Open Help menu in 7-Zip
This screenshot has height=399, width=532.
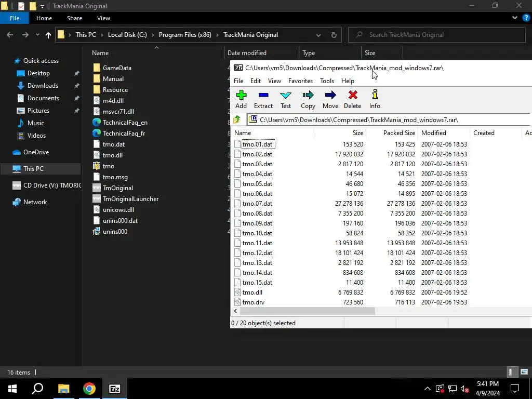coord(348,81)
